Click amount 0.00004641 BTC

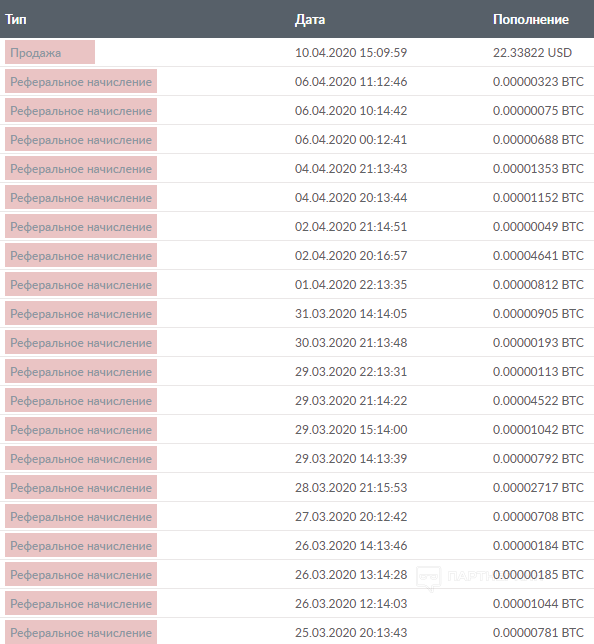[538, 255]
